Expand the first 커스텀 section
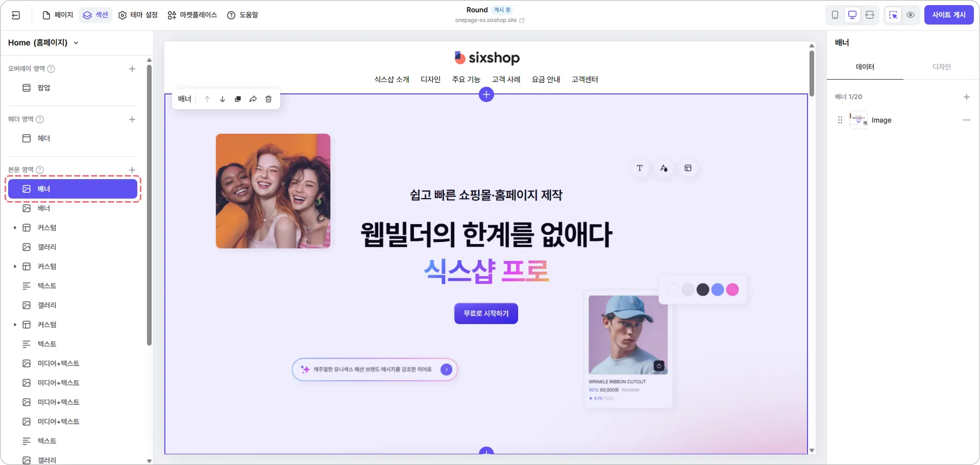The width and height of the screenshot is (980, 465). (15, 228)
